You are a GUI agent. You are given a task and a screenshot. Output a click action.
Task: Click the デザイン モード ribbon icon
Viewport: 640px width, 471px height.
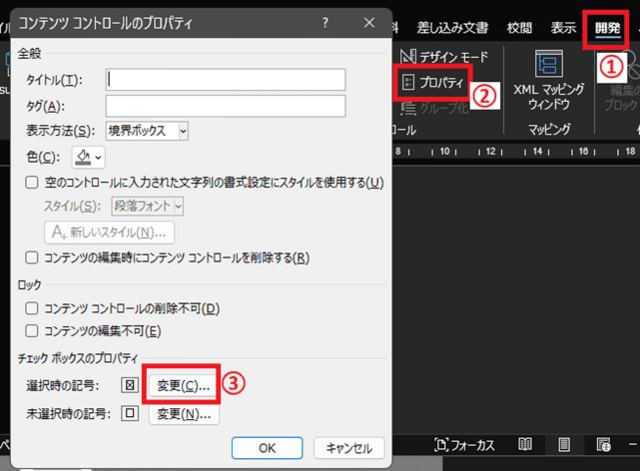tap(408, 56)
